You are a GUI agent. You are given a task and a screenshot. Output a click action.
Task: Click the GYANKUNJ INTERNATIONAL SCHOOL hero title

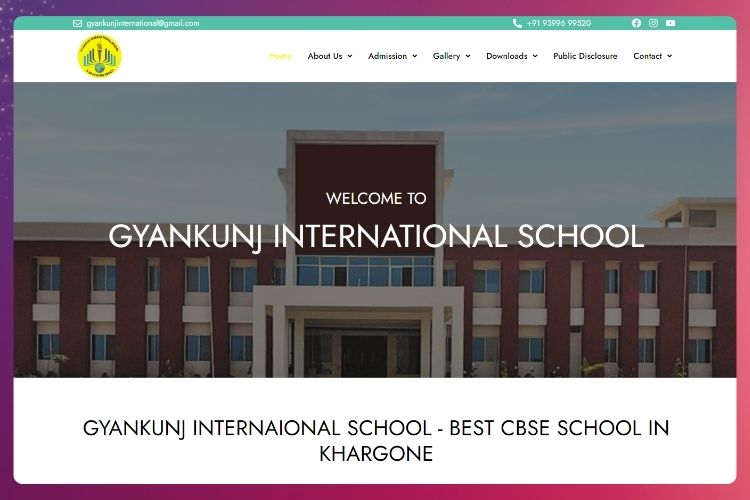pyautogui.click(x=376, y=236)
